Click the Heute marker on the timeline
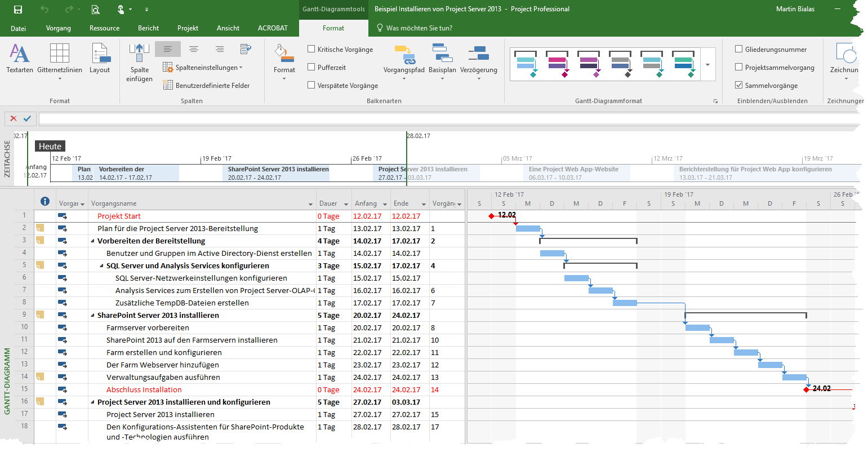Screen dimensions: 868x452 (x=50, y=146)
